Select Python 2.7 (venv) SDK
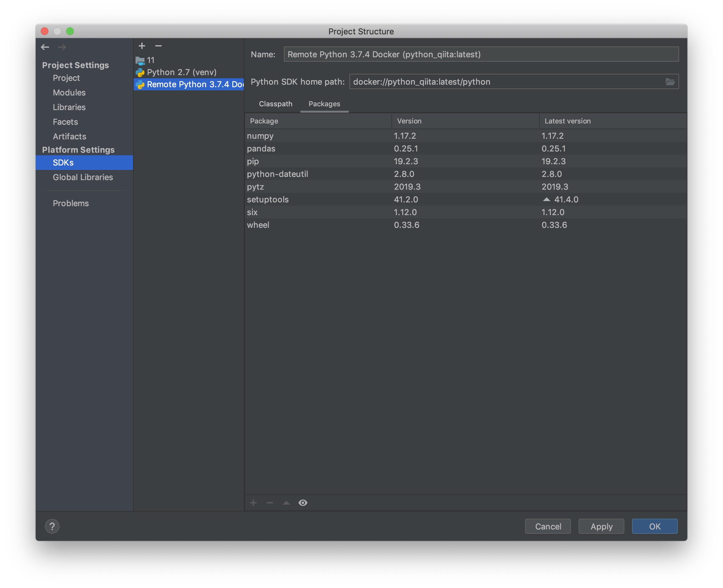 point(189,72)
